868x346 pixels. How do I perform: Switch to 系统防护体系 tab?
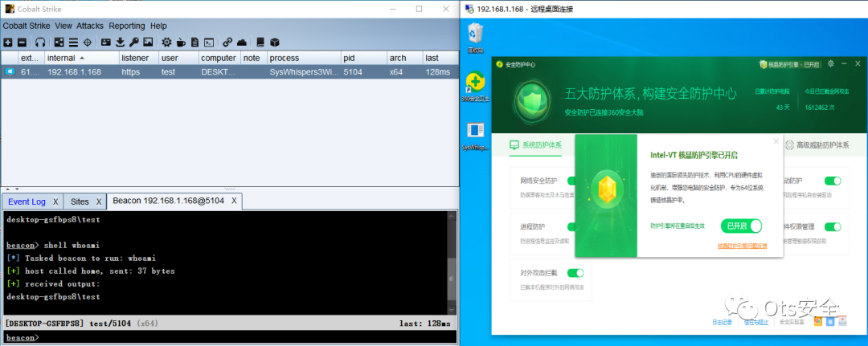point(536,145)
